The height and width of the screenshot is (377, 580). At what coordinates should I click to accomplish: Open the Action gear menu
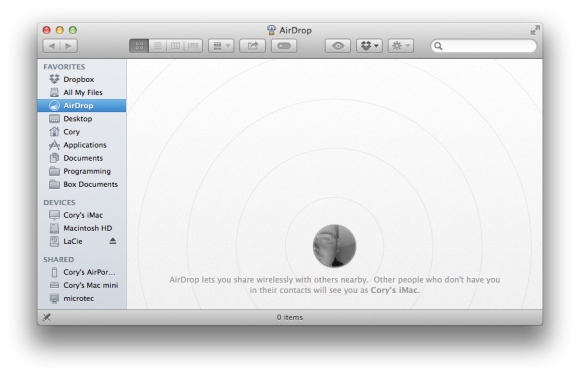[x=401, y=46]
